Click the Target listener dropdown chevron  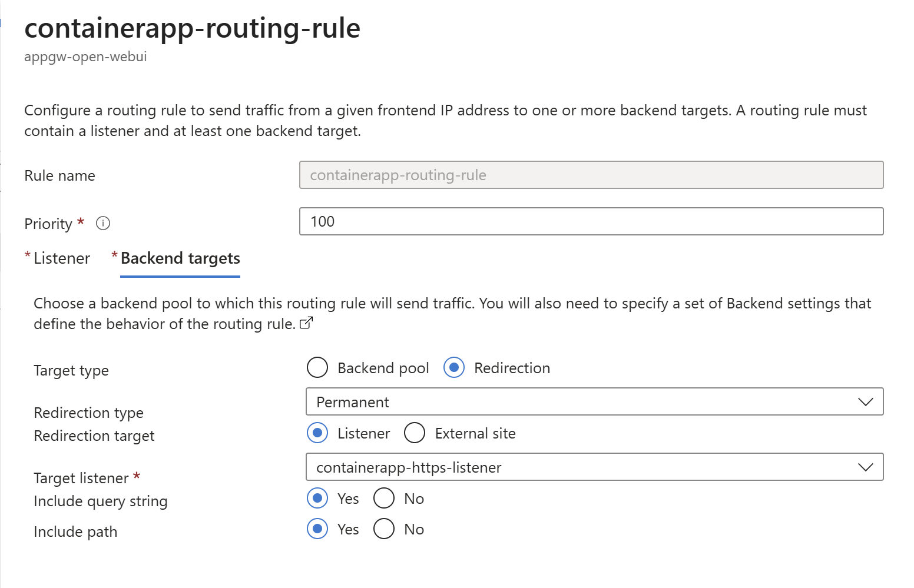(x=865, y=467)
